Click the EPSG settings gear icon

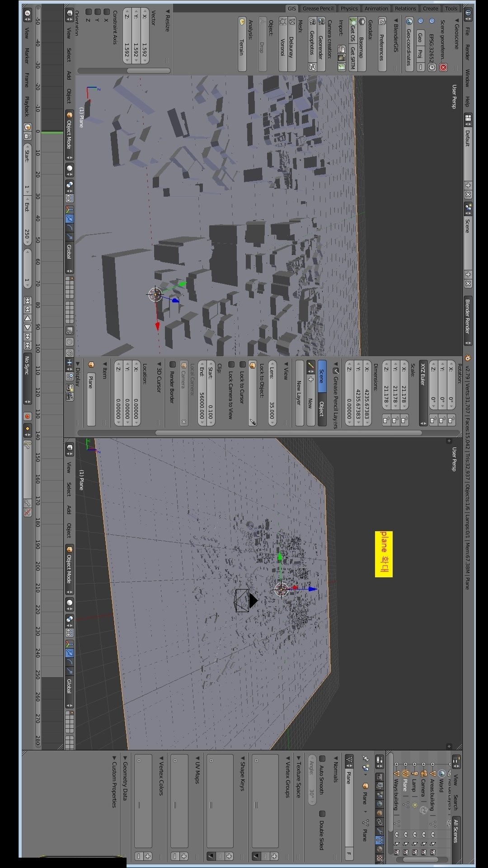[x=432, y=67]
